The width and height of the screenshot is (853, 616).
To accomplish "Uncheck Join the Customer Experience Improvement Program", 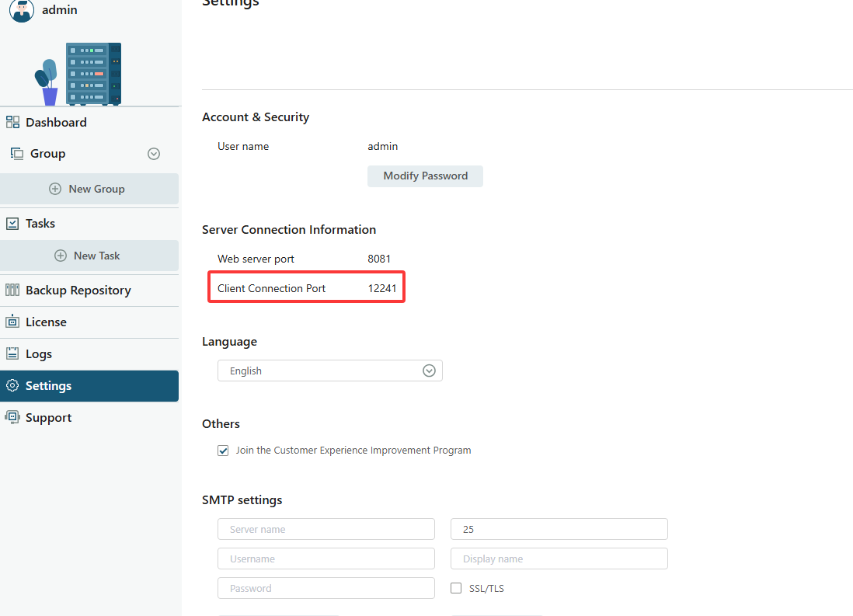I will coord(224,451).
